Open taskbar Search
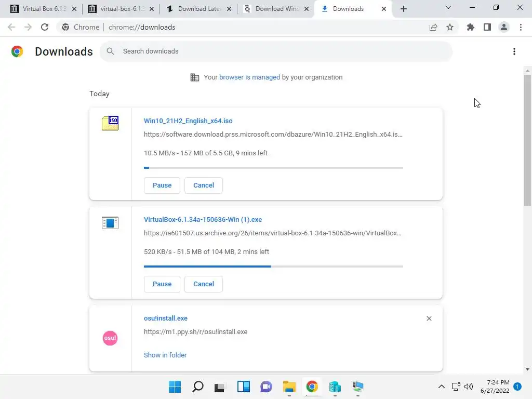Image resolution: width=532 pixels, height=399 pixels. (x=198, y=387)
